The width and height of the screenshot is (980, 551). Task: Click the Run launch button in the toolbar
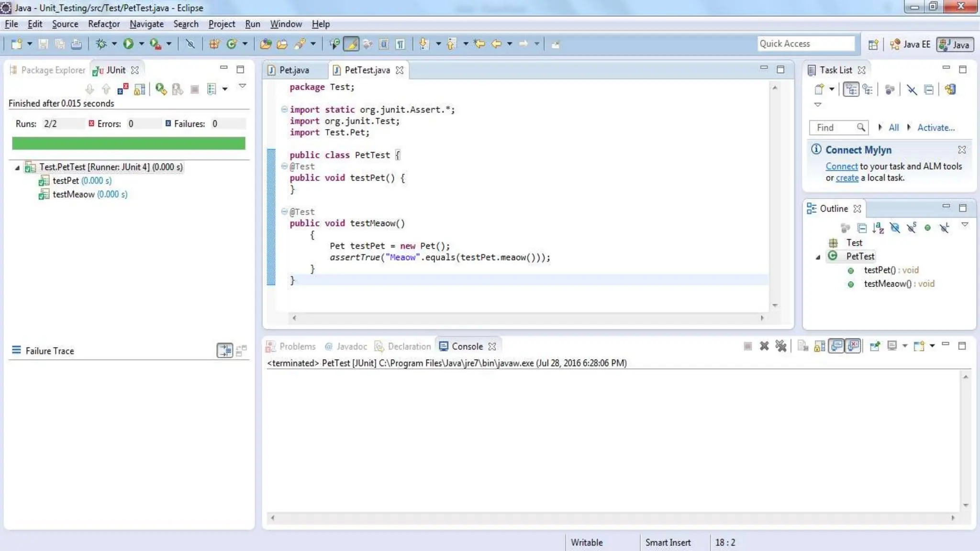(x=128, y=44)
